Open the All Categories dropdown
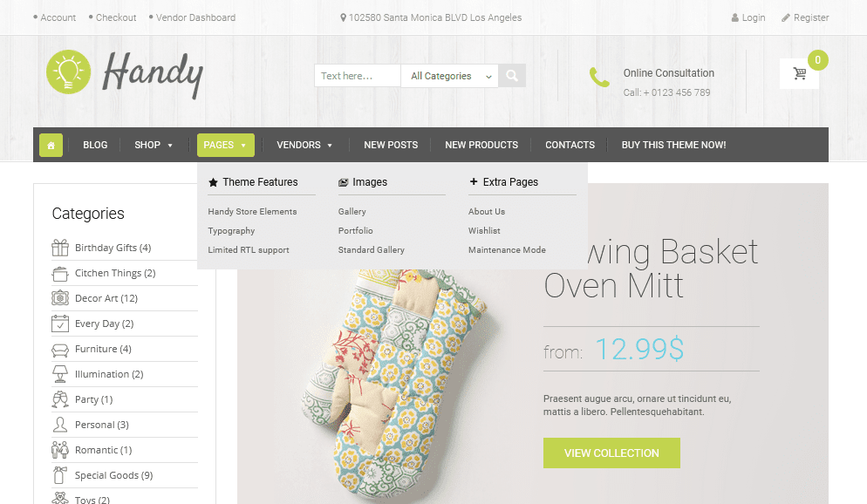The height and width of the screenshot is (504, 867). 449,76
